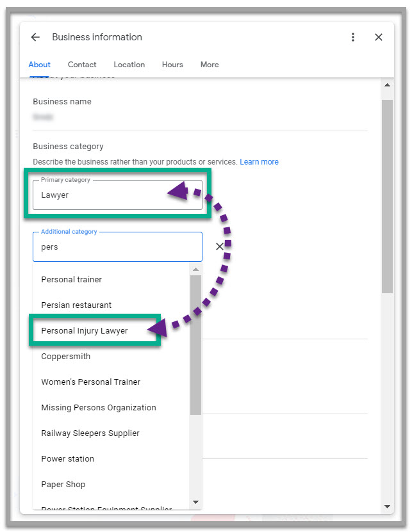
Task: Select Missing Persons Organization category
Action: coord(98,407)
